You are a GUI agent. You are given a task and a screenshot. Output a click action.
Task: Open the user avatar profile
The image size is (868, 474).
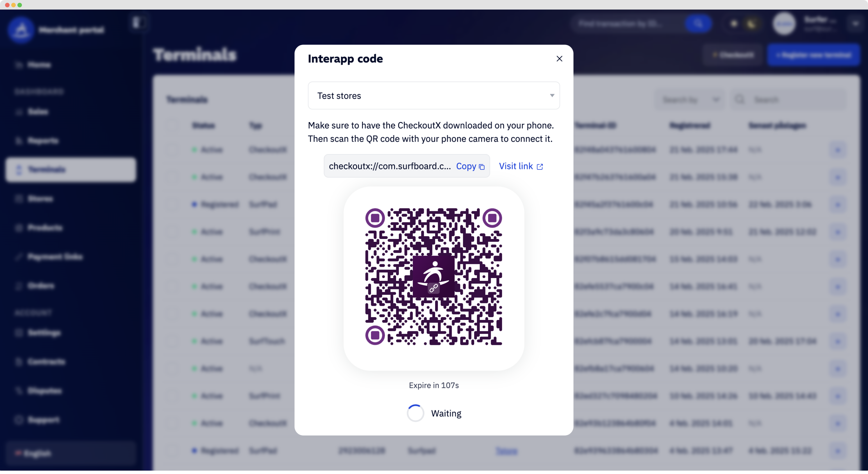[784, 24]
